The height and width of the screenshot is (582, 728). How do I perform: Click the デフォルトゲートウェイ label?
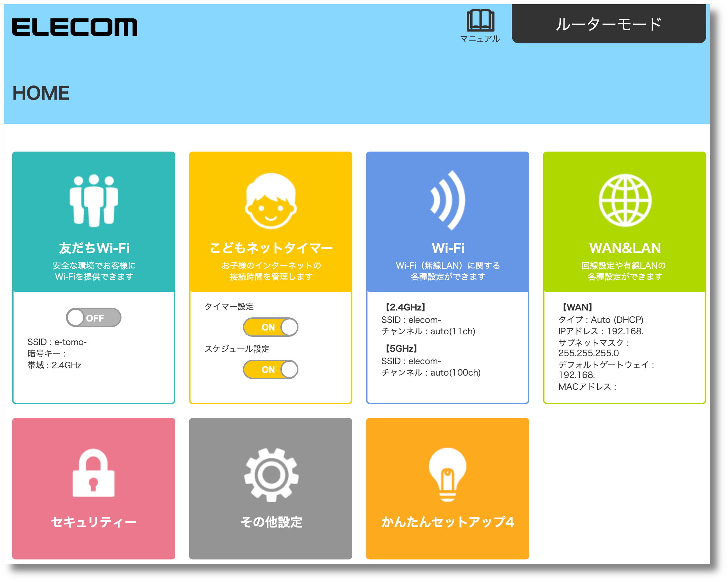[x=606, y=365]
